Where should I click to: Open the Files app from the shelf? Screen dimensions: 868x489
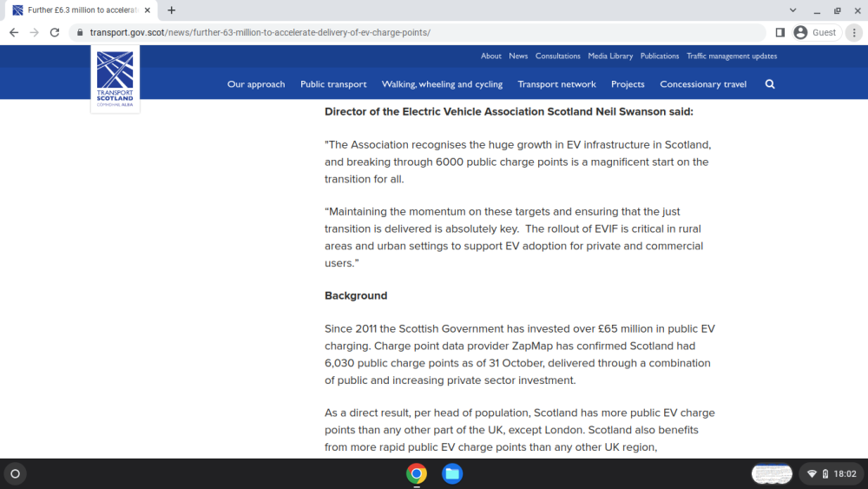click(452, 474)
